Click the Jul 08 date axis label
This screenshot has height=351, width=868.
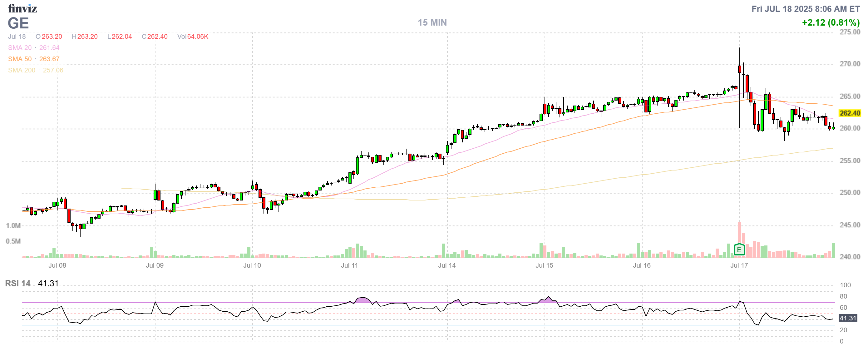(x=57, y=265)
